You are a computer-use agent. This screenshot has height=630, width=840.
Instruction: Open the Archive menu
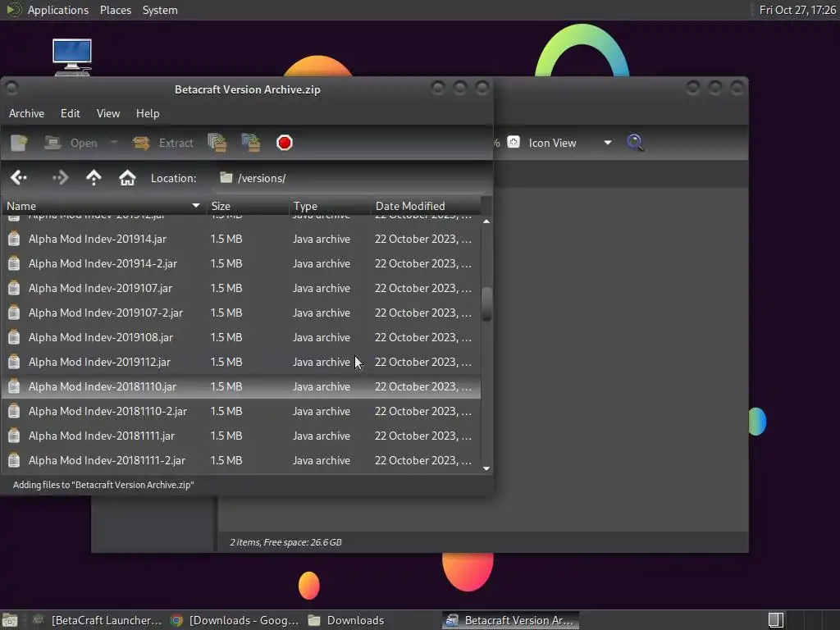[26, 113]
